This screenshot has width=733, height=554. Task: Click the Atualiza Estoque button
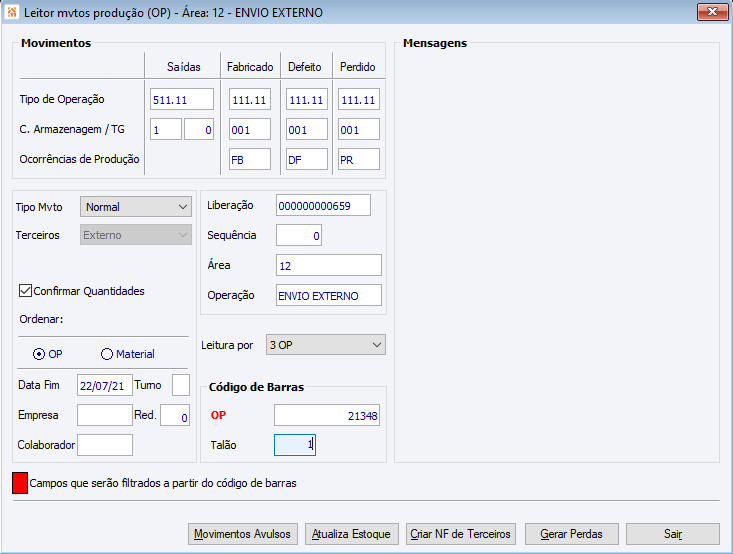click(352, 534)
